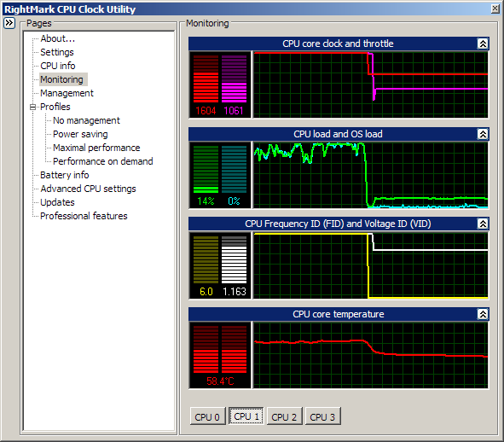Open Performance on demand profile
Viewport: 504px width, 442px height.
click(103, 161)
